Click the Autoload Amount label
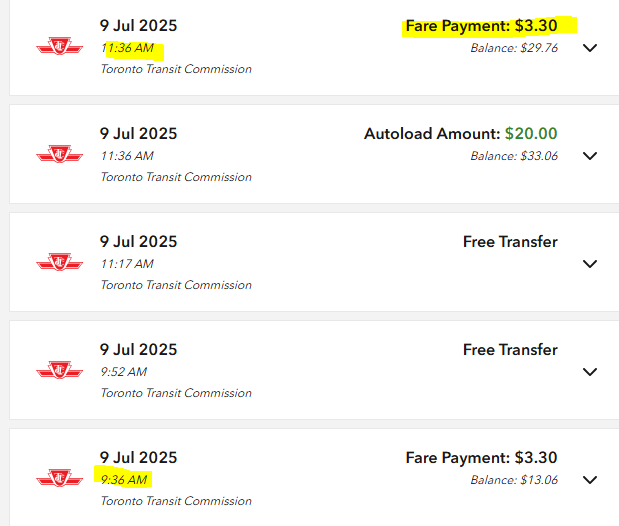Screen dimensions: 619x526 pos(431,134)
